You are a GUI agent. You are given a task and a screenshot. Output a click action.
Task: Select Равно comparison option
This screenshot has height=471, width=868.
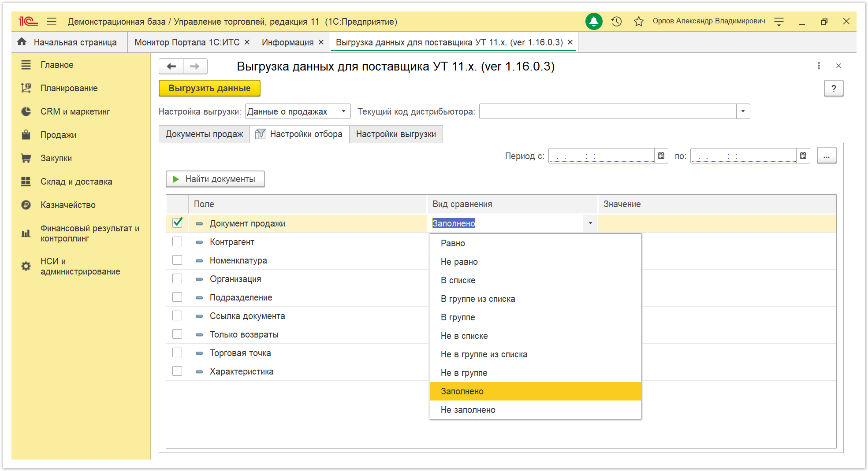pyautogui.click(x=535, y=243)
